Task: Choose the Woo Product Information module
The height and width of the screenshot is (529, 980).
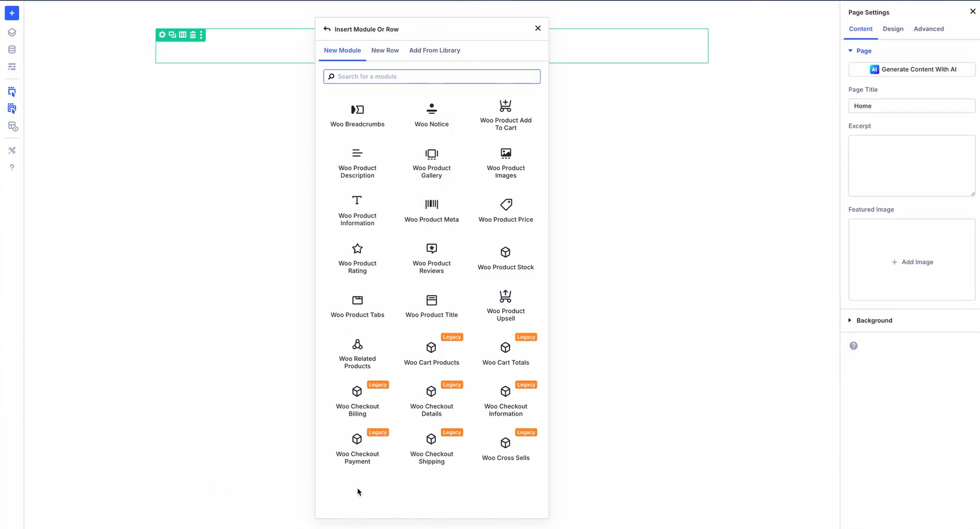Action: coord(357,211)
